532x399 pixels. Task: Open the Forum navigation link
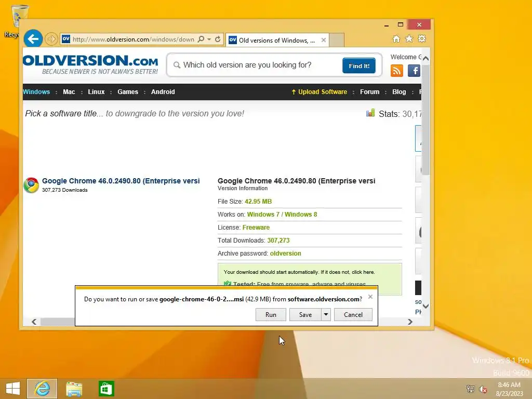(370, 91)
